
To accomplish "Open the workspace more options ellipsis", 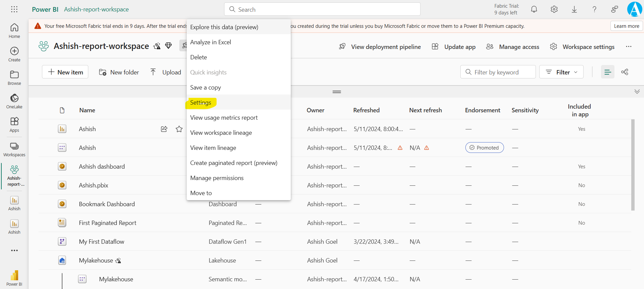I will [629, 47].
